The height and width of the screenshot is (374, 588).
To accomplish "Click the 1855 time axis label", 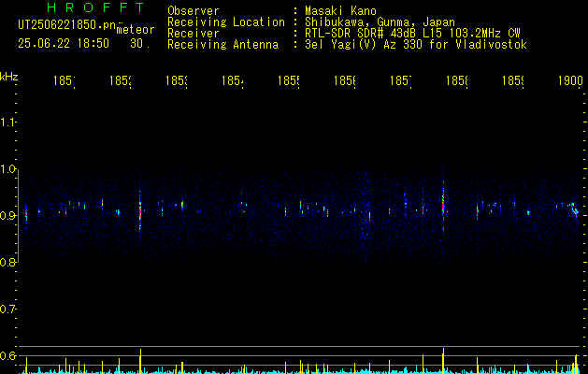I will point(288,81).
